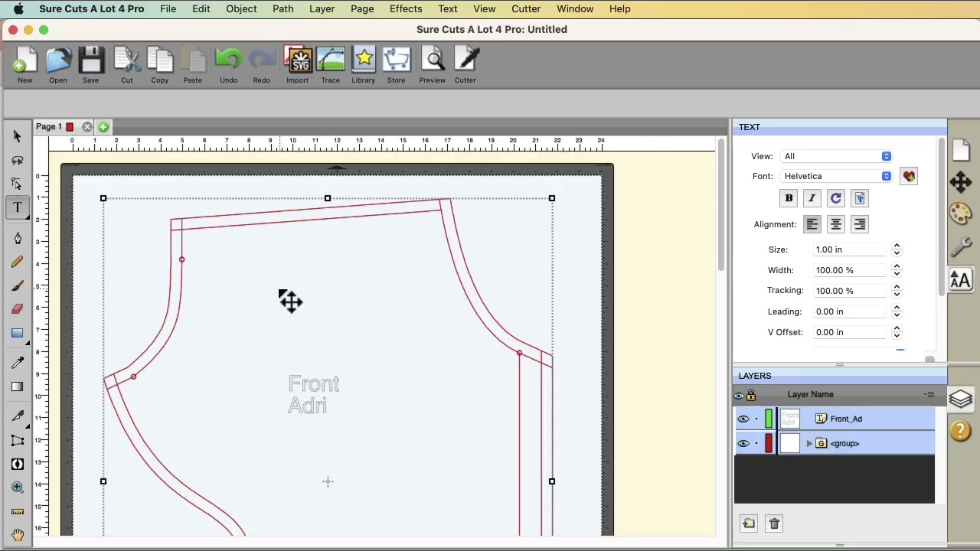Click the Tracking percentage stepper
This screenshot has height=551, width=980.
coord(897,291)
